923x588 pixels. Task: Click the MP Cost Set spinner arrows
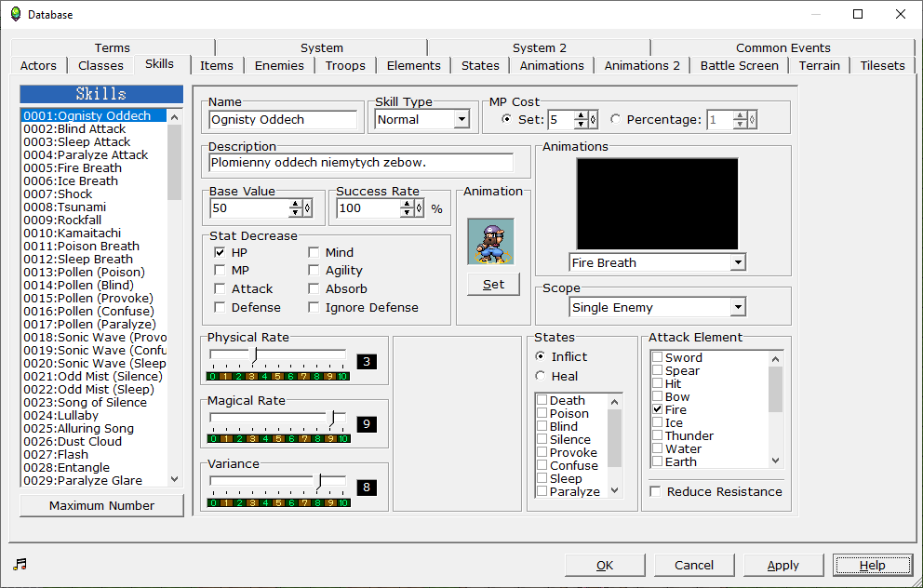(581, 119)
